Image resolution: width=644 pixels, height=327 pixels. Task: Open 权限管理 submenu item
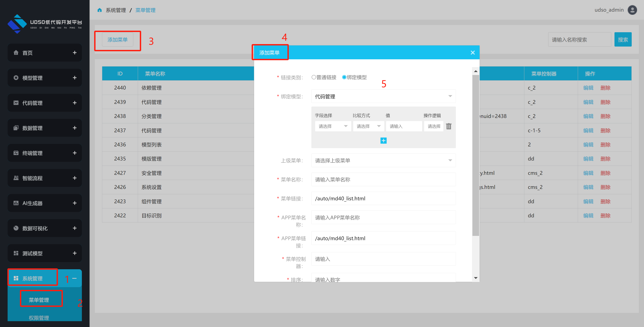(39, 318)
